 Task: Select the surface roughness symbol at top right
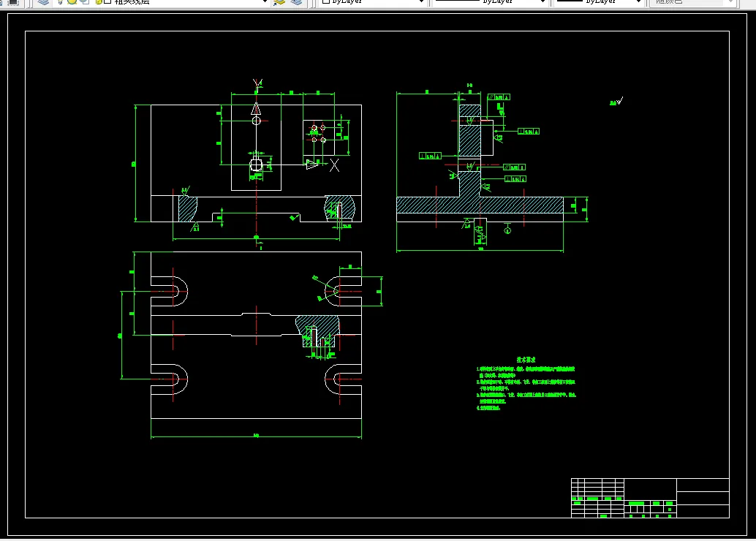(616, 102)
